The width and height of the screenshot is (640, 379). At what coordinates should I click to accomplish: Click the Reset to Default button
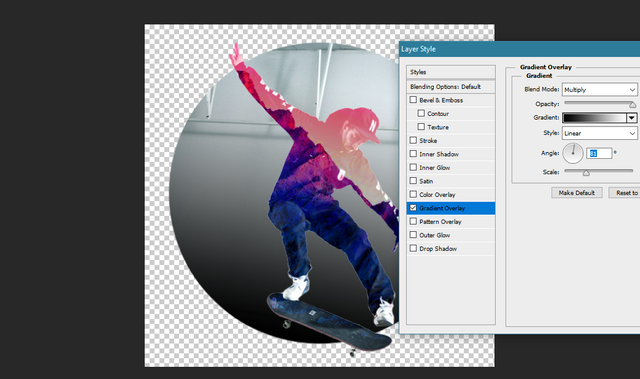pos(624,193)
